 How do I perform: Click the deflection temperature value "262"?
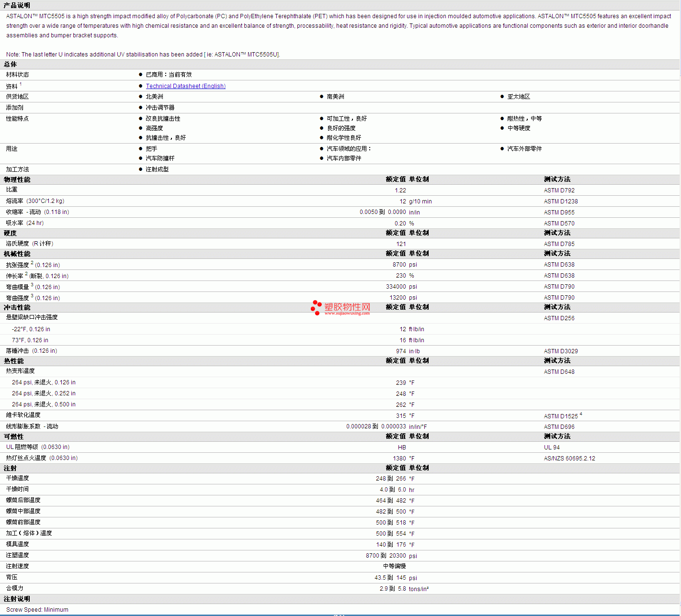(x=401, y=405)
